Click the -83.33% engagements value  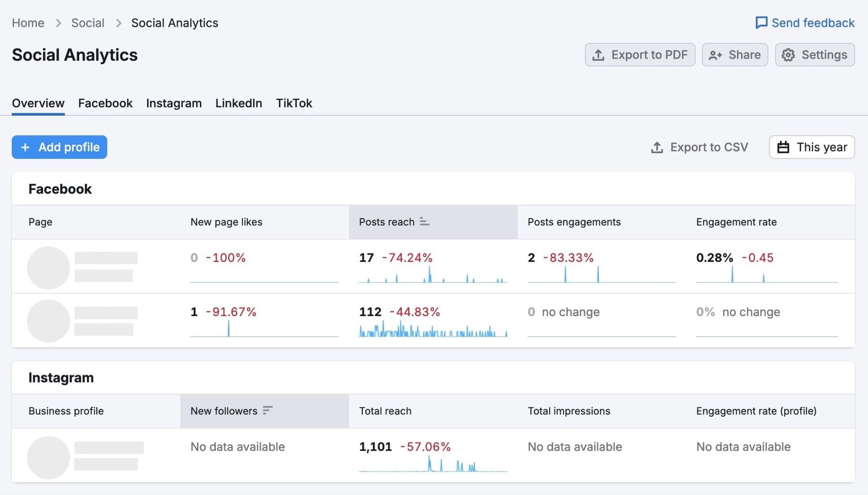569,258
